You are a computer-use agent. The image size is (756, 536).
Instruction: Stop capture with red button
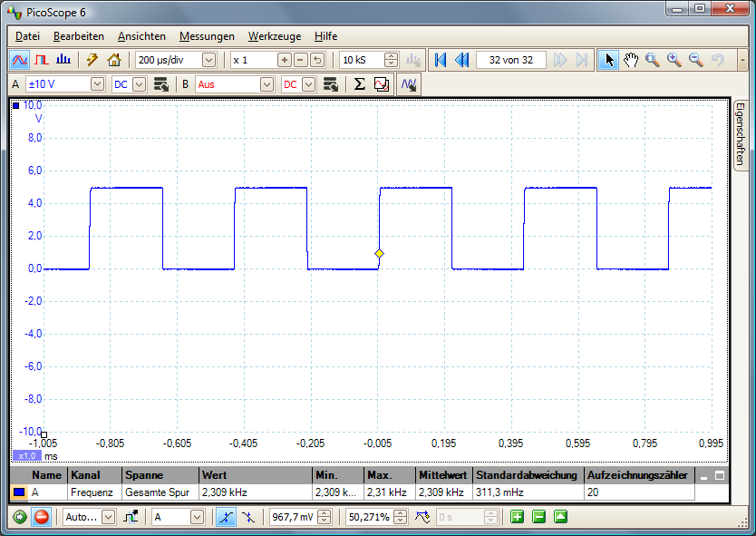pyautogui.click(x=41, y=517)
